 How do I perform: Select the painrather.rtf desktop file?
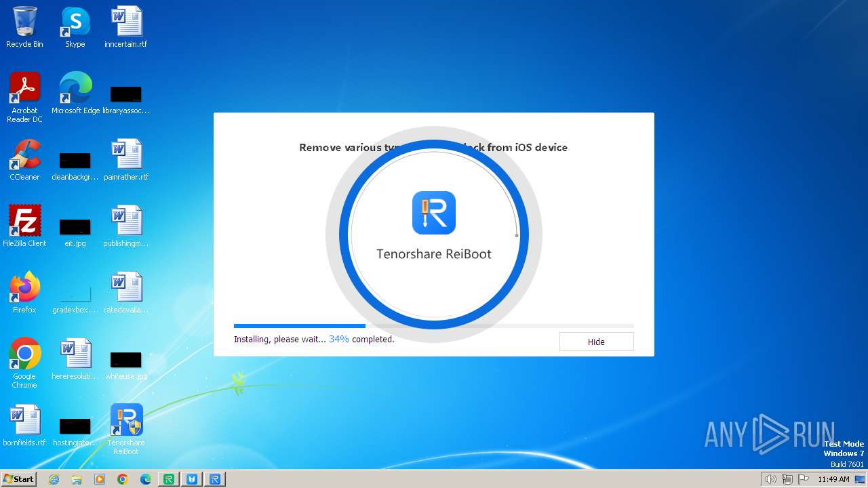tap(126, 161)
